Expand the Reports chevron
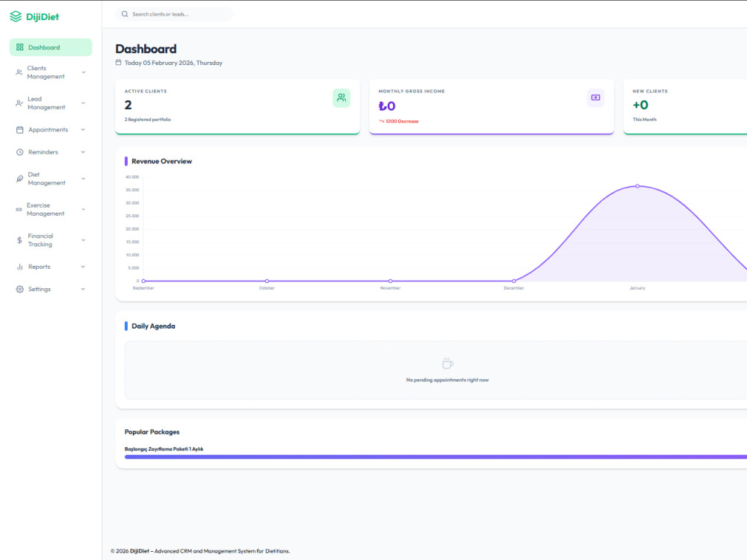The width and height of the screenshot is (747, 560). pos(83,267)
